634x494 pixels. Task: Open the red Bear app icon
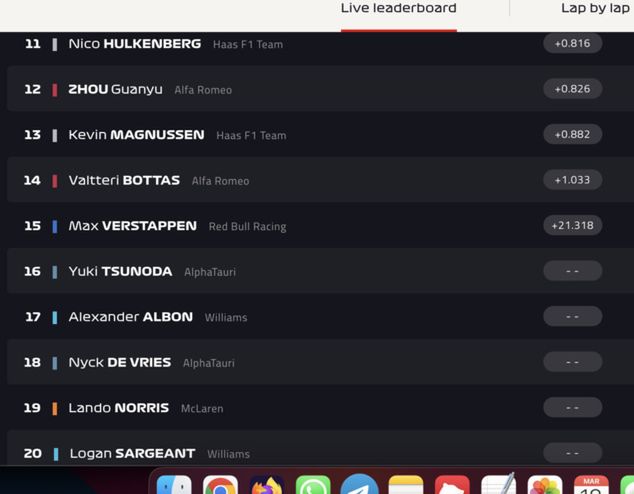(x=452, y=485)
